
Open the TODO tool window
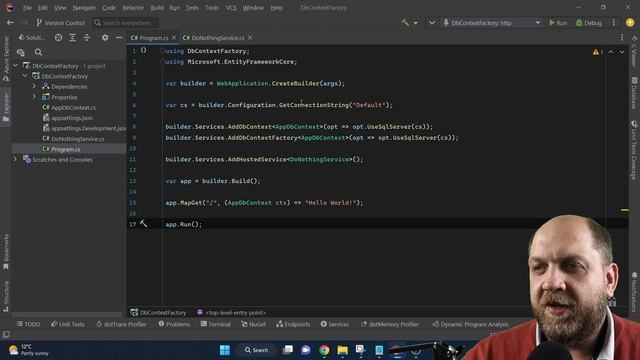coord(29,324)
